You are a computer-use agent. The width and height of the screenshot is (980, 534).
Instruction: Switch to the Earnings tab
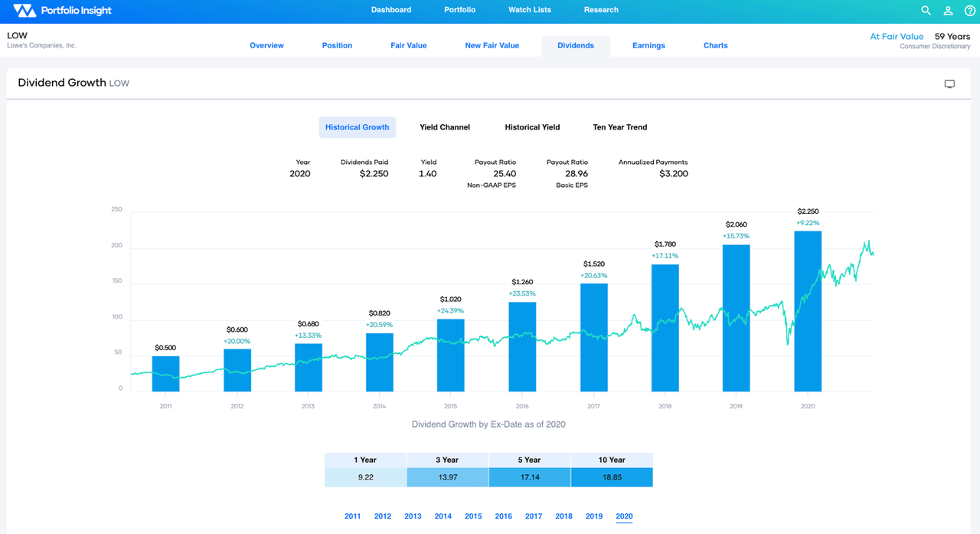coord(648,45)
